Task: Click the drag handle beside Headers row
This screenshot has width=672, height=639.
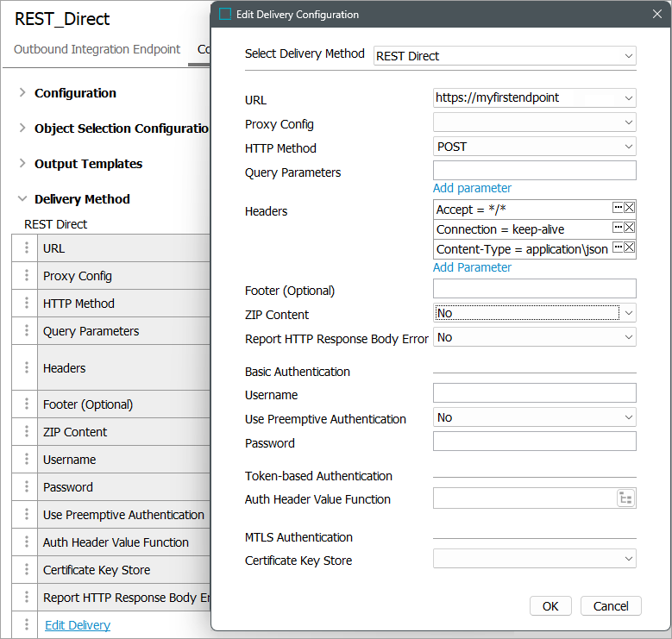Action: 27,367
